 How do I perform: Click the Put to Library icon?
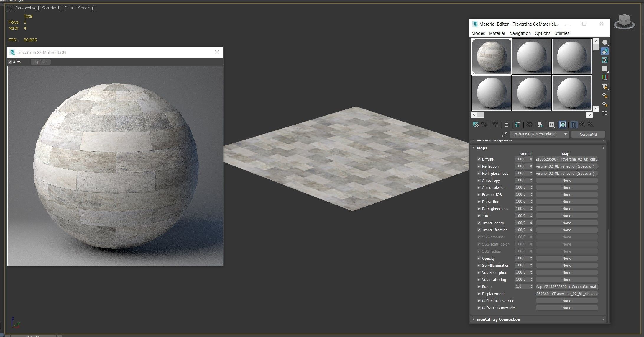tap(540, 125)
